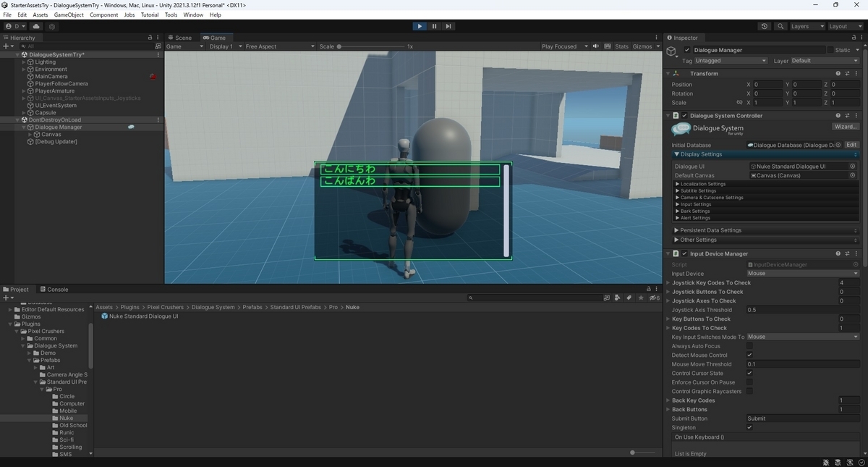Image resolution: width=868 pixels, height=467 pixels.
Task: Enable Control Graphic Raycasters checkbox
Action: 749,391
